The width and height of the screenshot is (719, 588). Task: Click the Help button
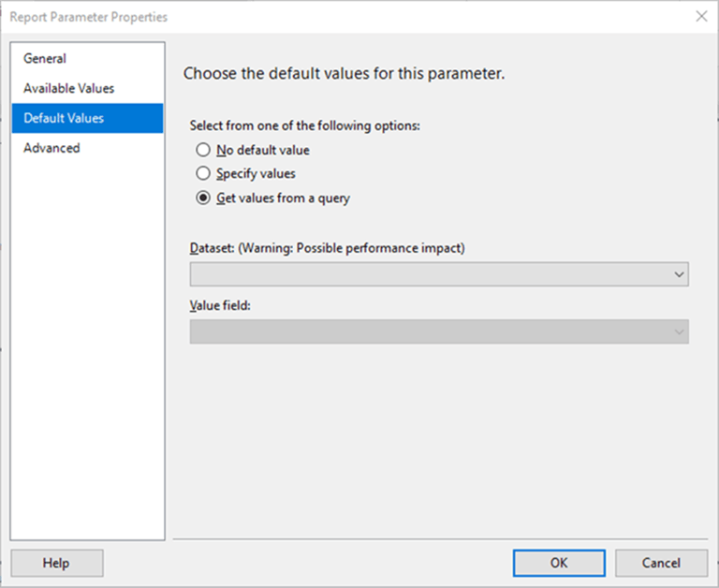pos(56,563)
